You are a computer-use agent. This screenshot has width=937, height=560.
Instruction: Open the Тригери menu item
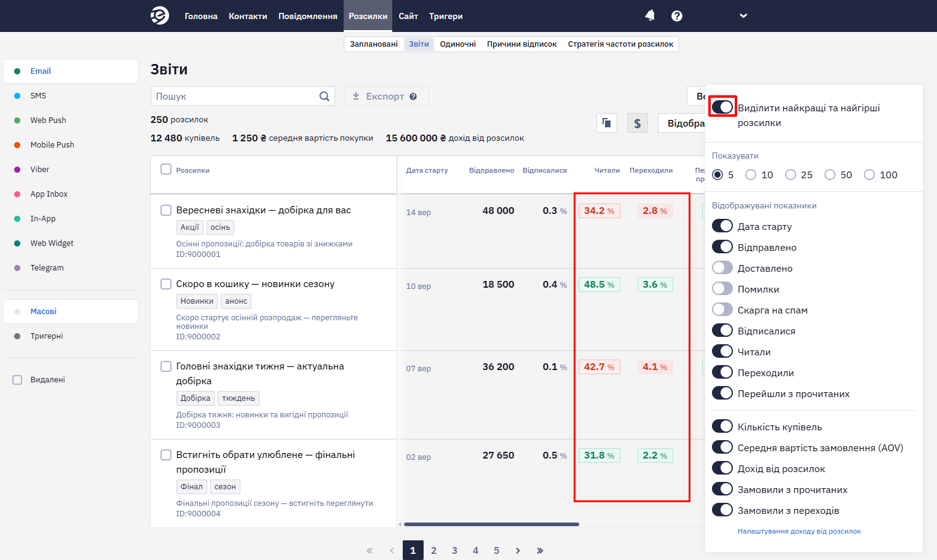pyautogui.click(x=446, y=16)
